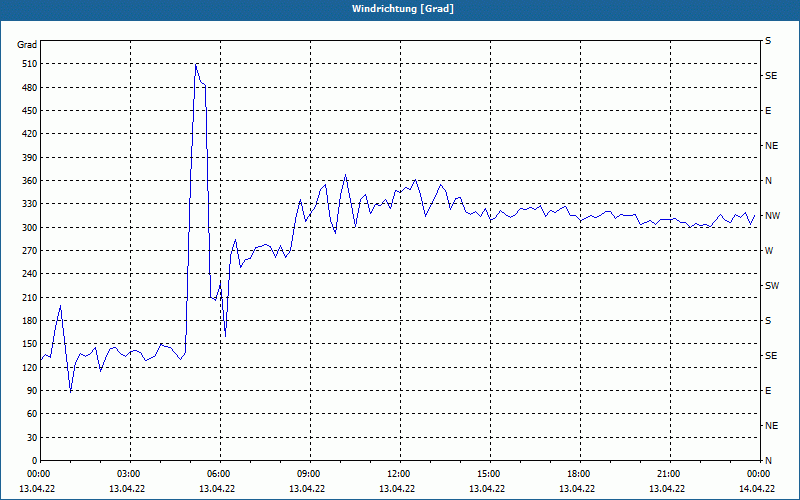The width and height of the screenshot is (800, 500).
Task: Click the 390 y-axis tick label
Action: click(30, 158)
